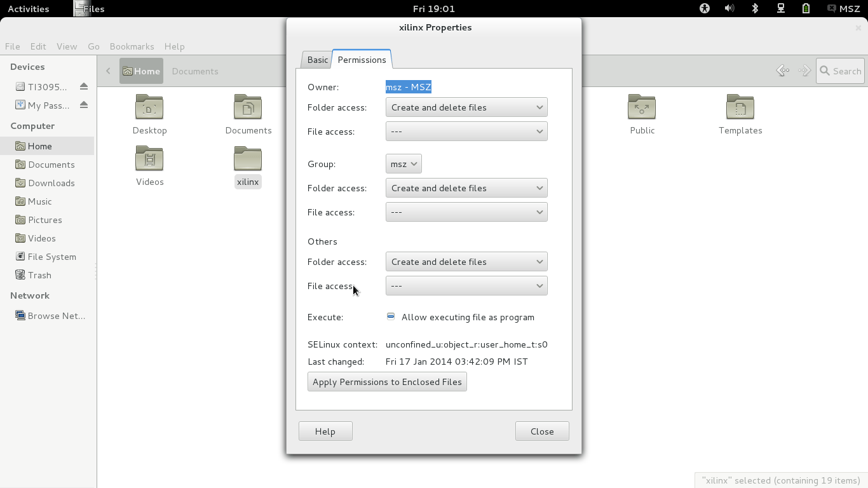
Task: Open the network indicator in top bar
Action: coord(780,8)
